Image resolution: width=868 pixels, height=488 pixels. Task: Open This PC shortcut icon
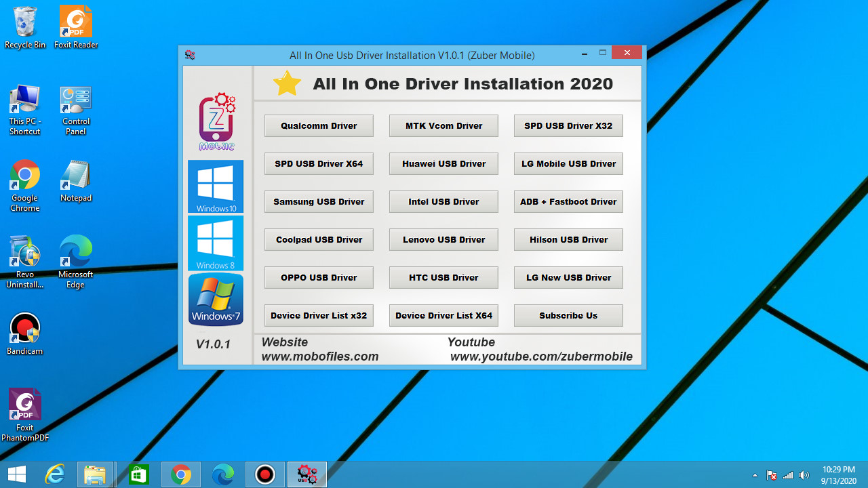click(x=25, y=110)
